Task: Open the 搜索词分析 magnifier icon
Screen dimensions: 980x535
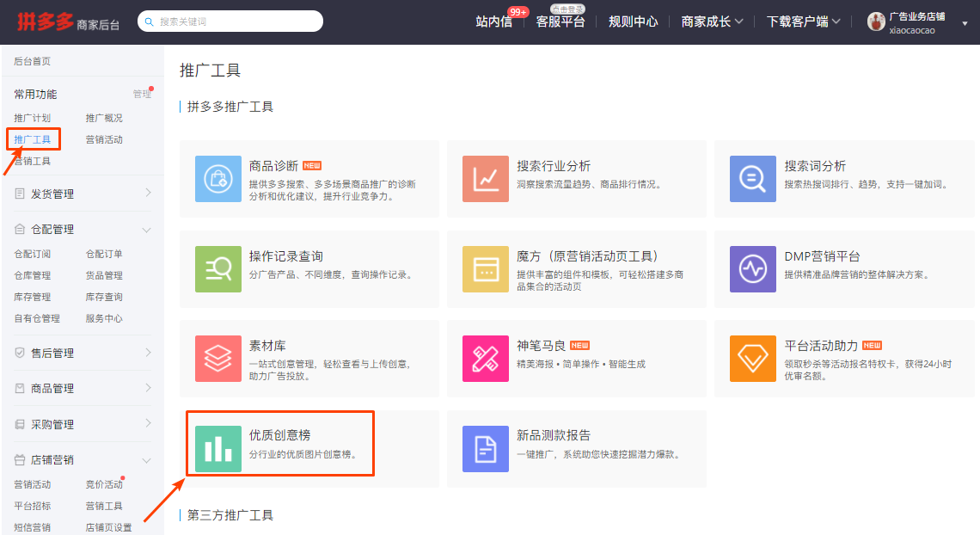Action: [x=752, y=179]
